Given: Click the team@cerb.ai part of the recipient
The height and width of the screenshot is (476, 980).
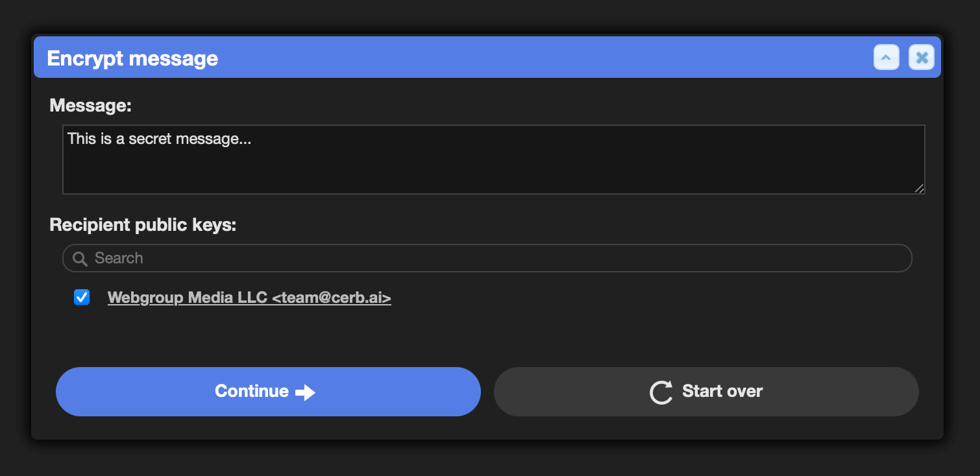Looking at the screenshot, I should click(x=332, y=298).
